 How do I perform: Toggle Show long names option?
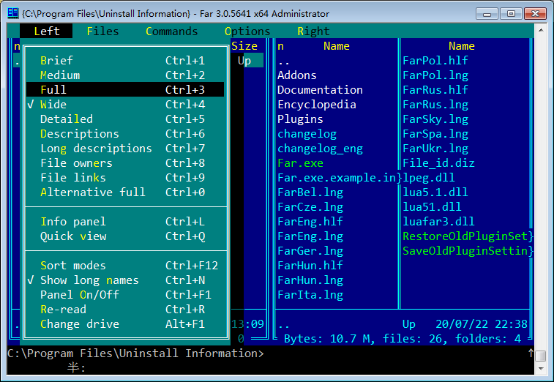125,280
